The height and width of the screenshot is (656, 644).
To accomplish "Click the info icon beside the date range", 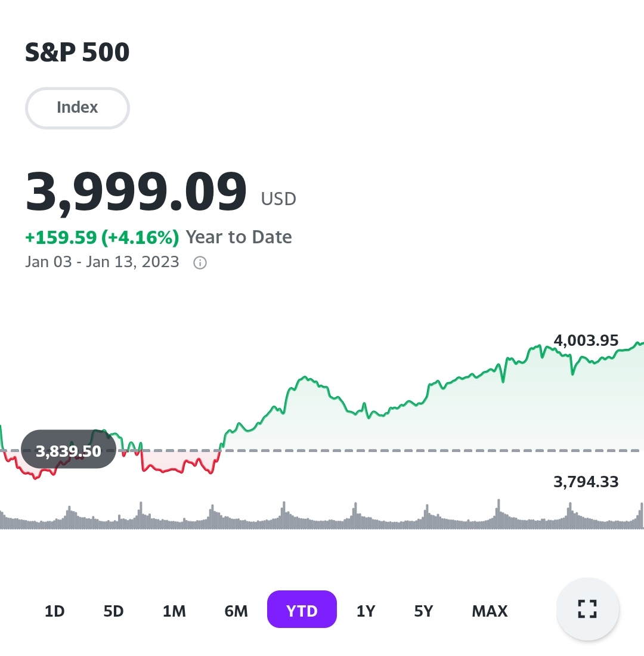I will [x=200, y=263].
